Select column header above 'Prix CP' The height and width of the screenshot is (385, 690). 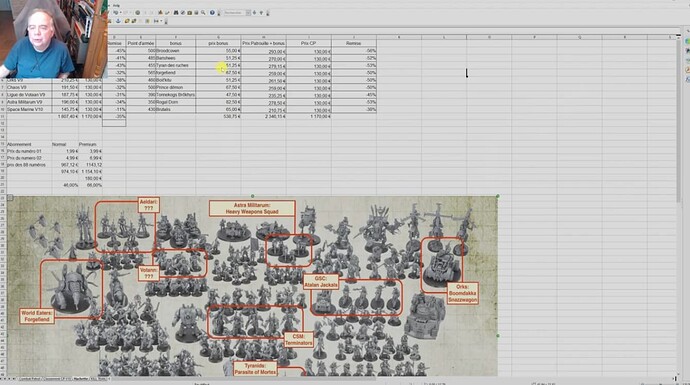point(308,37)
